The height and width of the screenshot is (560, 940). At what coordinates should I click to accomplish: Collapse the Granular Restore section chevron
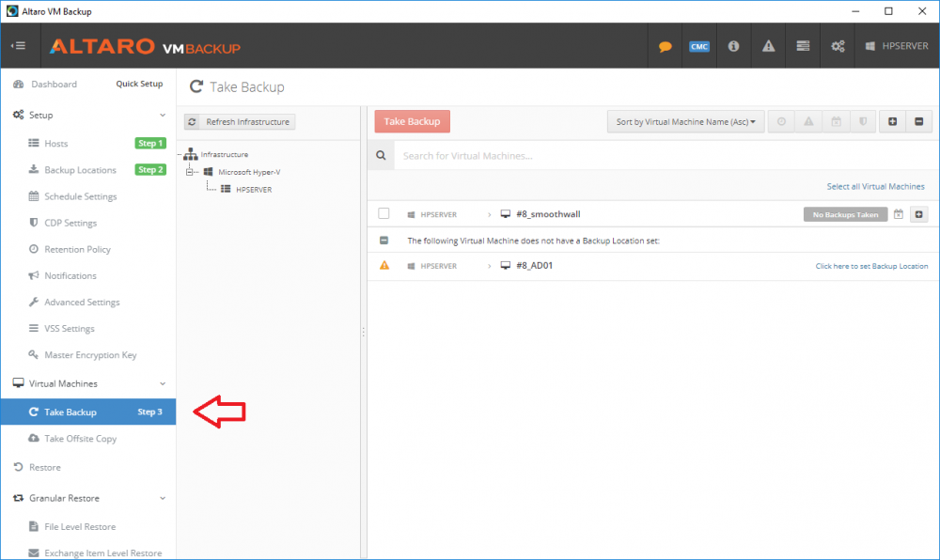163,498
